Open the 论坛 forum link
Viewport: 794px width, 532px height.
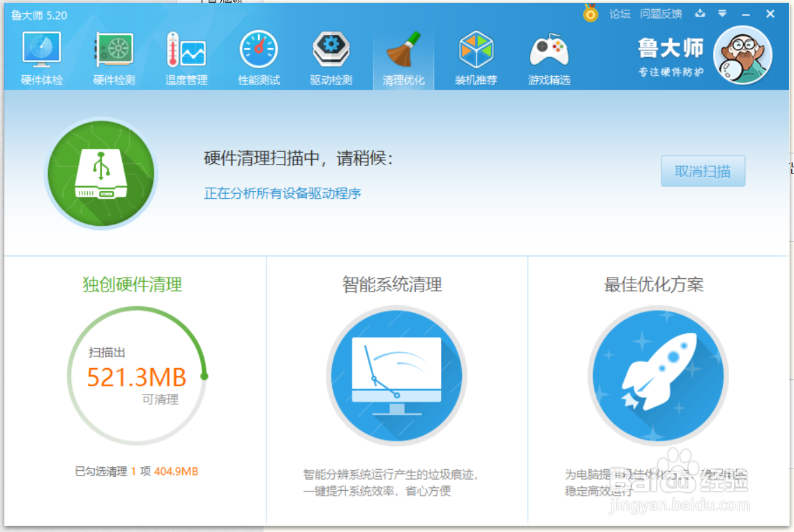(620, 14)
